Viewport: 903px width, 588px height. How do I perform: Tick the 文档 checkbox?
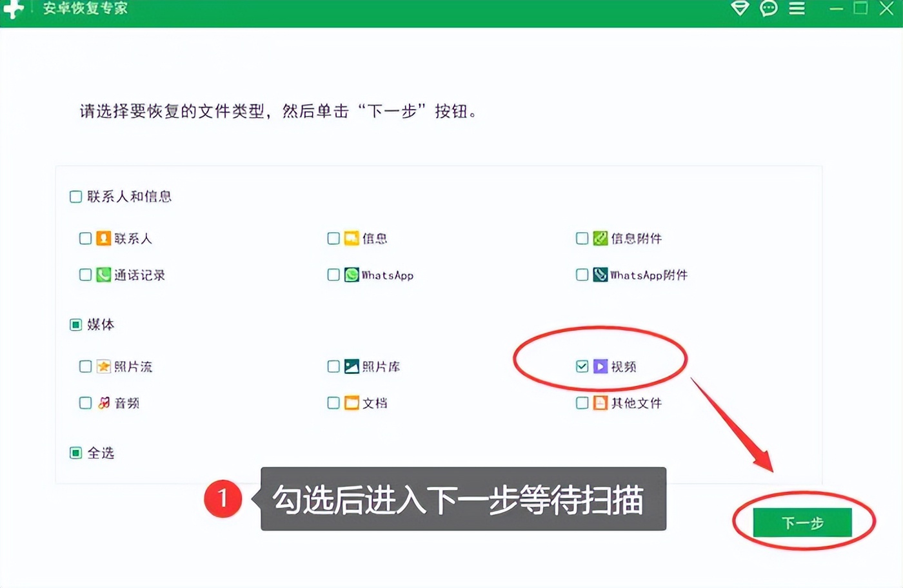click(x=333, y=403)
